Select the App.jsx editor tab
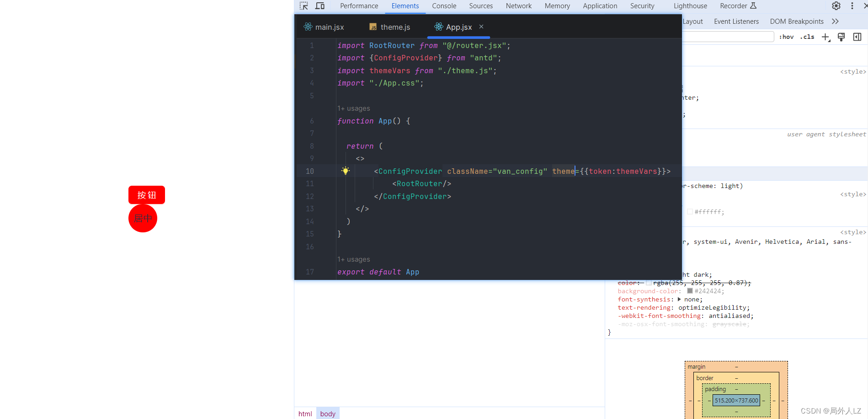 tap(459, 27)
